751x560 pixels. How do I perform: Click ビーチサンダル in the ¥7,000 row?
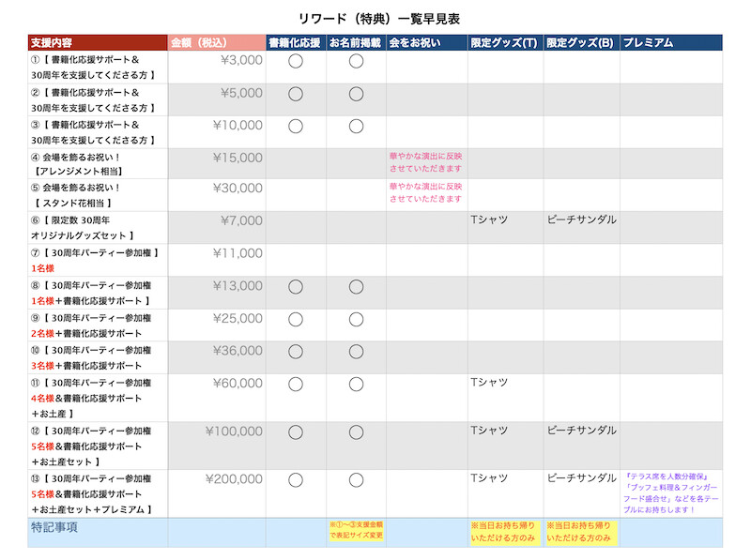(581, 219)
